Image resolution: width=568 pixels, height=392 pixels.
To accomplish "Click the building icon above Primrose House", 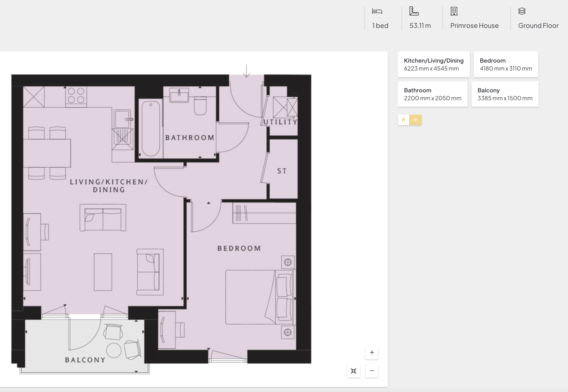I will (x=454, y=11).
